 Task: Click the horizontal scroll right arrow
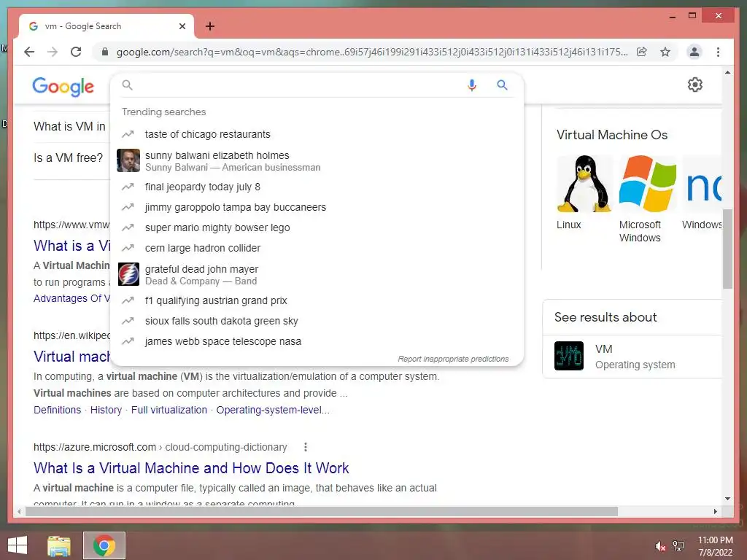click(715, 511)
